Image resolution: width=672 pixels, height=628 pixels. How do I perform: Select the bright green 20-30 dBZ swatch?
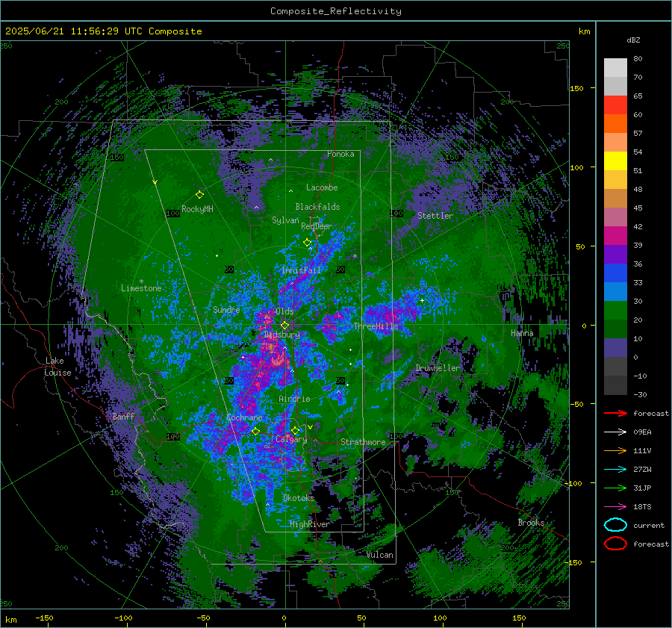(x=615, y=311)
